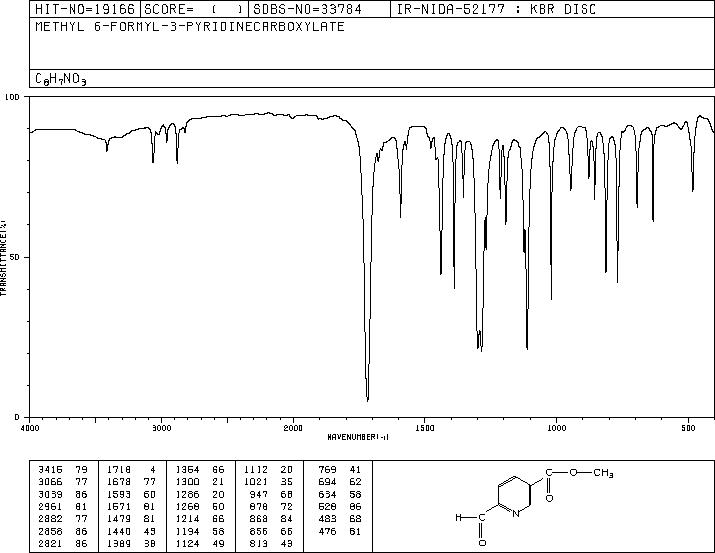This screenshot has width=715, height=553.
Task: Click the 1124 peak table entry
Action: 187,543
